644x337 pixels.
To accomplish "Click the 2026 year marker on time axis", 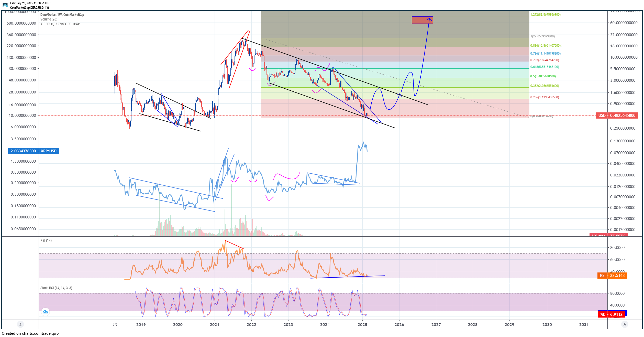I will coord(399,325).
